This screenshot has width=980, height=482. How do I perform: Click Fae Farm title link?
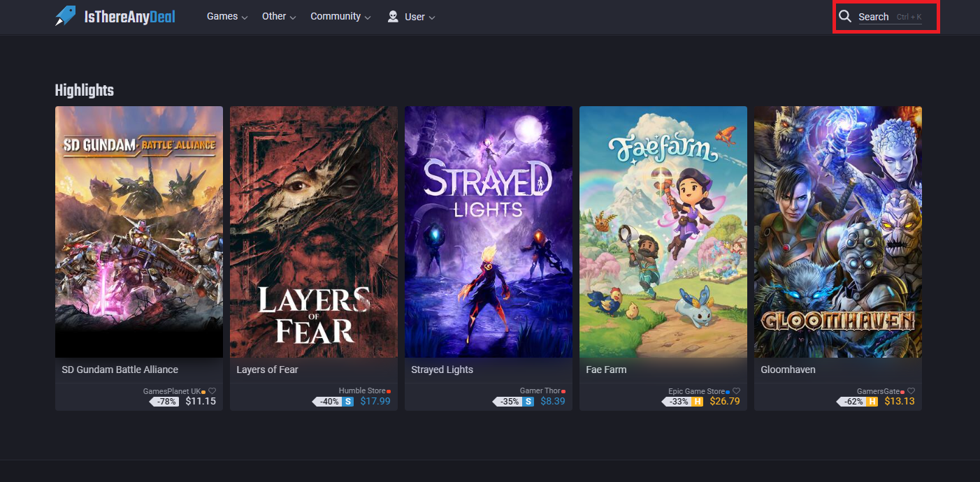pos(606,370)
